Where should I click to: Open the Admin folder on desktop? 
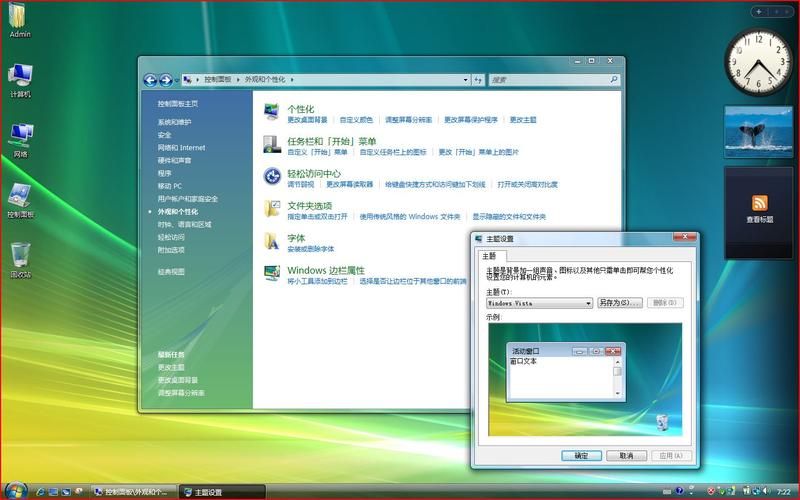pos(20,18)
